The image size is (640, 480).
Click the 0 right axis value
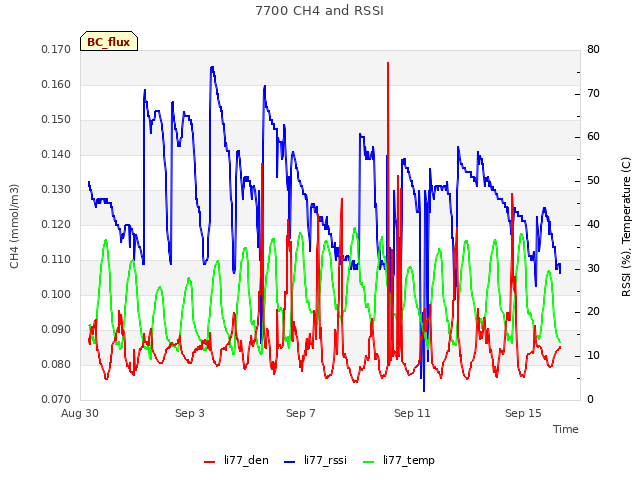590,400
